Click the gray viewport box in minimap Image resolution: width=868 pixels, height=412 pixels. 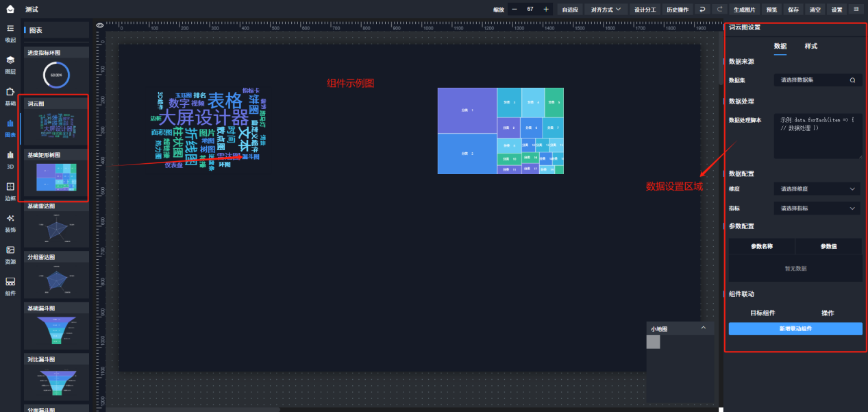[x=653, y=342]
